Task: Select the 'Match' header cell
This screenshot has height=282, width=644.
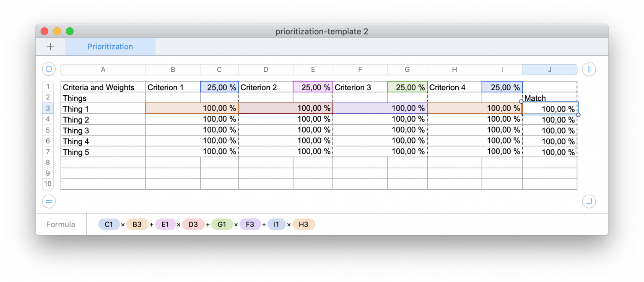Action: click(x=550, y=98)
